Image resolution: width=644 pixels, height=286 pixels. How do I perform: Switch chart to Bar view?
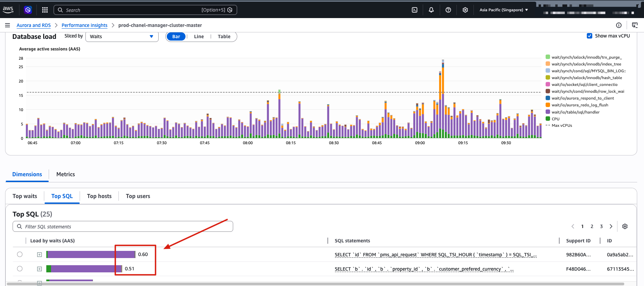[176, 36]
